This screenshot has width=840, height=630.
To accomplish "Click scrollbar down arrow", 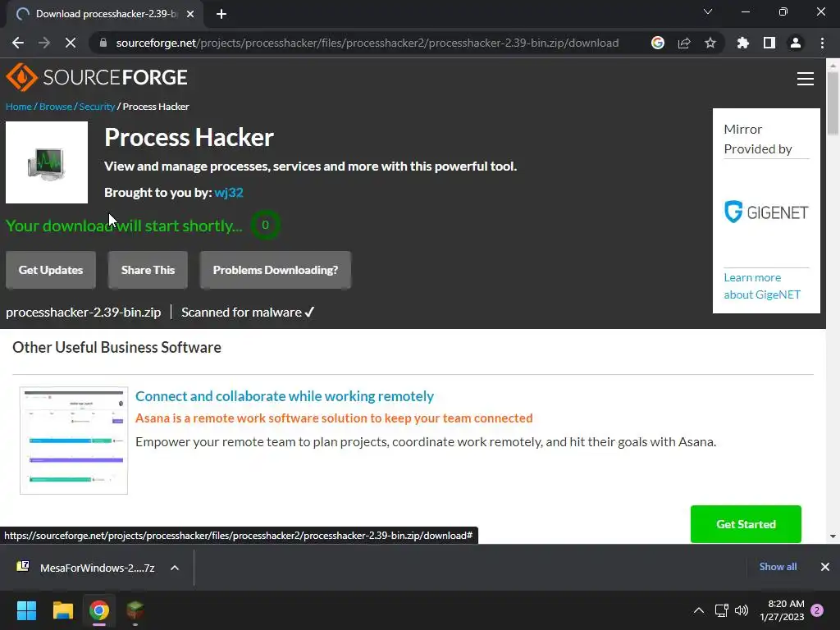I will coord(833,536).
